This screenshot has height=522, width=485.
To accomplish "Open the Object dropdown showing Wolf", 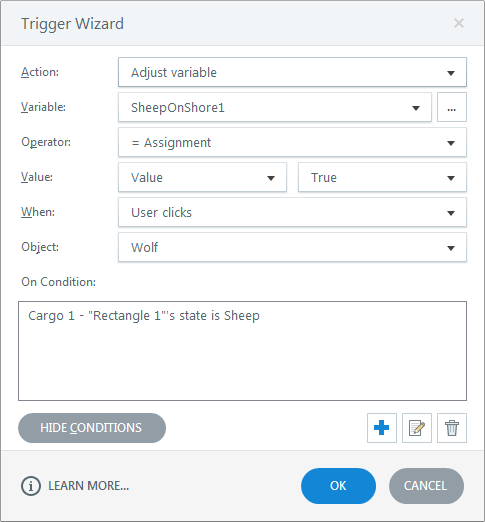I will tap(292, 247).
